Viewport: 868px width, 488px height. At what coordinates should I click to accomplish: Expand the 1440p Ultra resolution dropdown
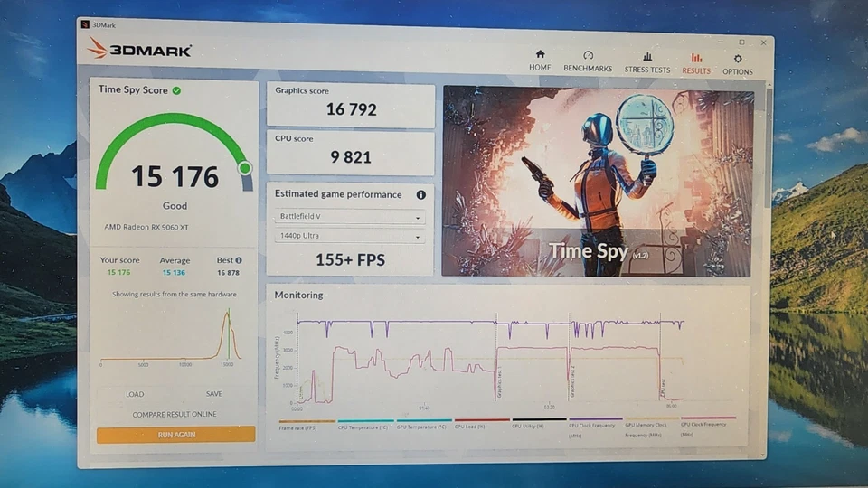click(x=349, y=236)
